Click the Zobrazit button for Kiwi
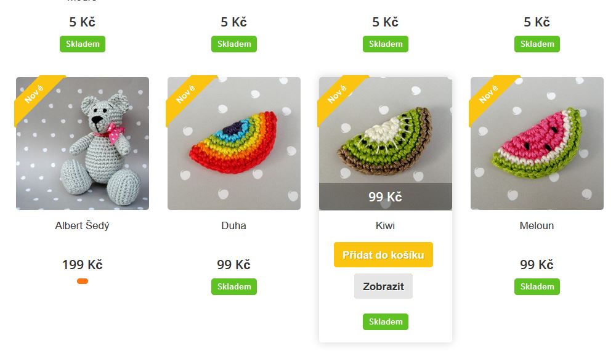Image resolution: width=616 pixels, height=364 pixels. pos(383,286)
